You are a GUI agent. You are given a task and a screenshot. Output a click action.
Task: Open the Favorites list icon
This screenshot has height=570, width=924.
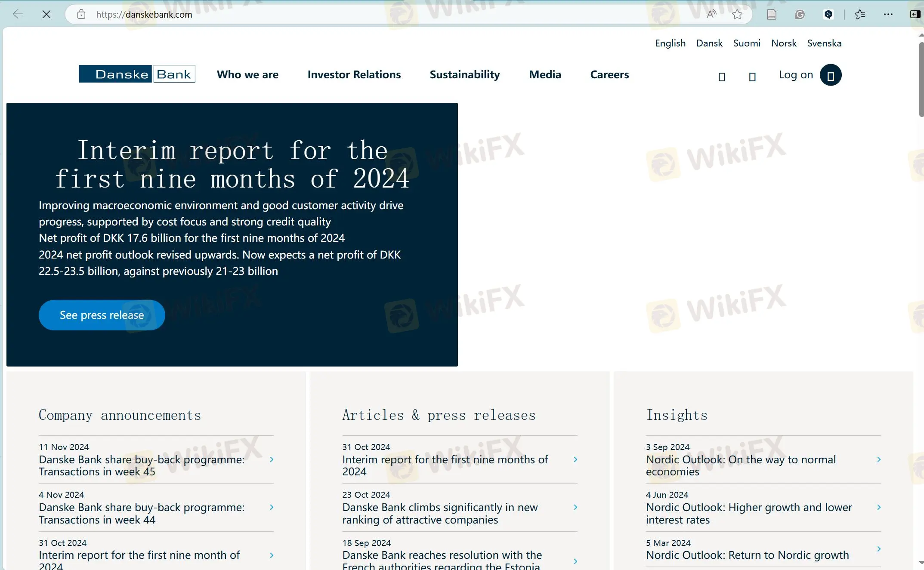pos(860,14)
